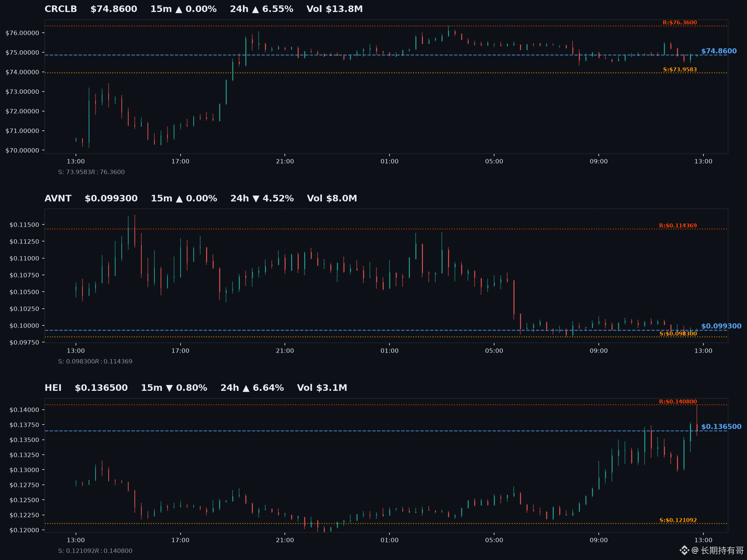Click the $0.11500 y-axis tick

24,225
